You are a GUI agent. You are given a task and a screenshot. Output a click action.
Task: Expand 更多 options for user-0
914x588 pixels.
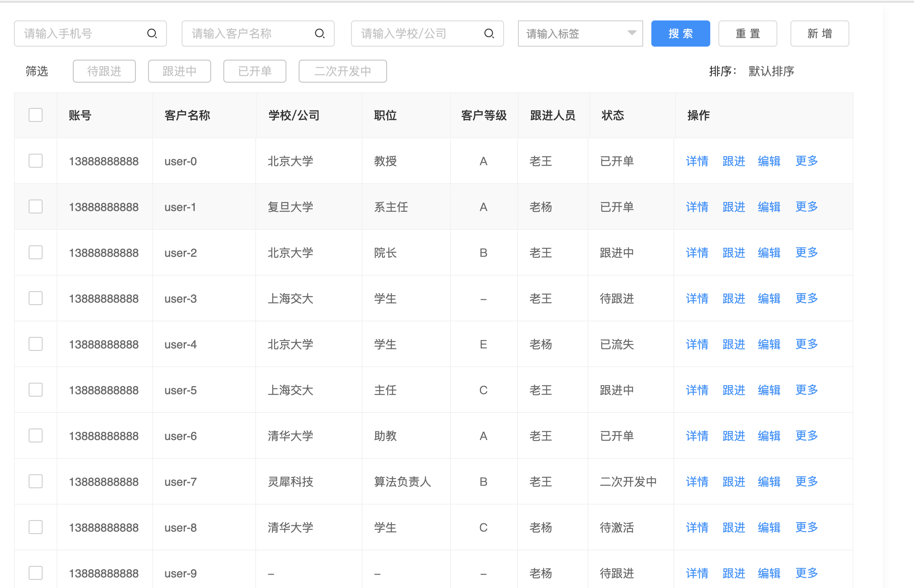806,161
